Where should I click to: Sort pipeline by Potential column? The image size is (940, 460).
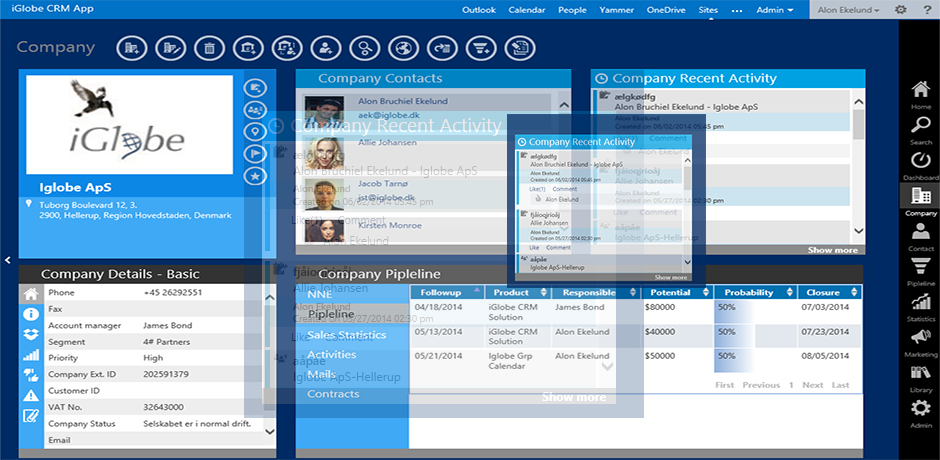(x=677, y=293)
